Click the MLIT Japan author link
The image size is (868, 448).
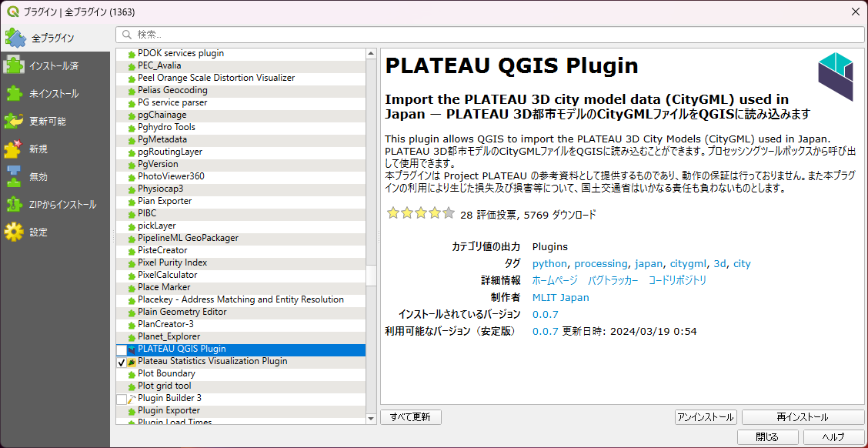point(561,297)
